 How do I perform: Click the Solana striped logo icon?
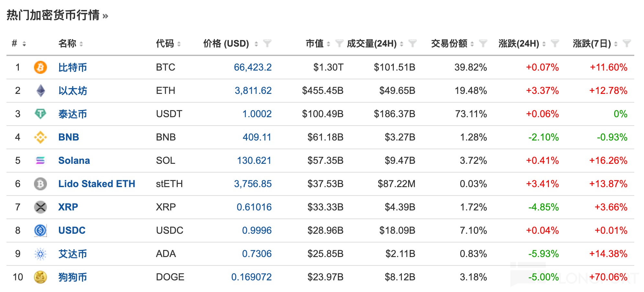coord(40,161)
